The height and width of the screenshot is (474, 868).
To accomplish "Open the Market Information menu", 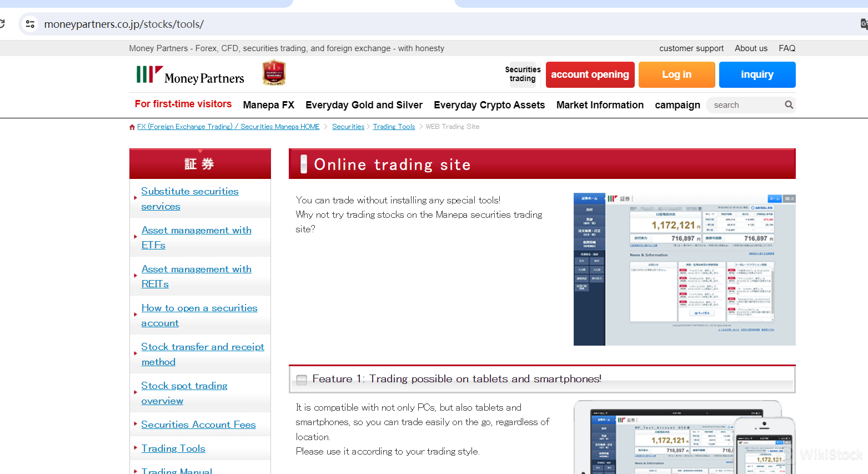I will [600, 105].
